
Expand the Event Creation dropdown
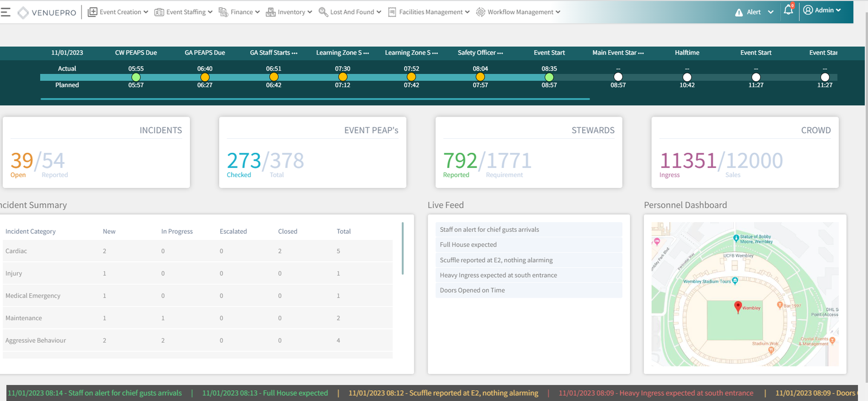click(145, 12)
